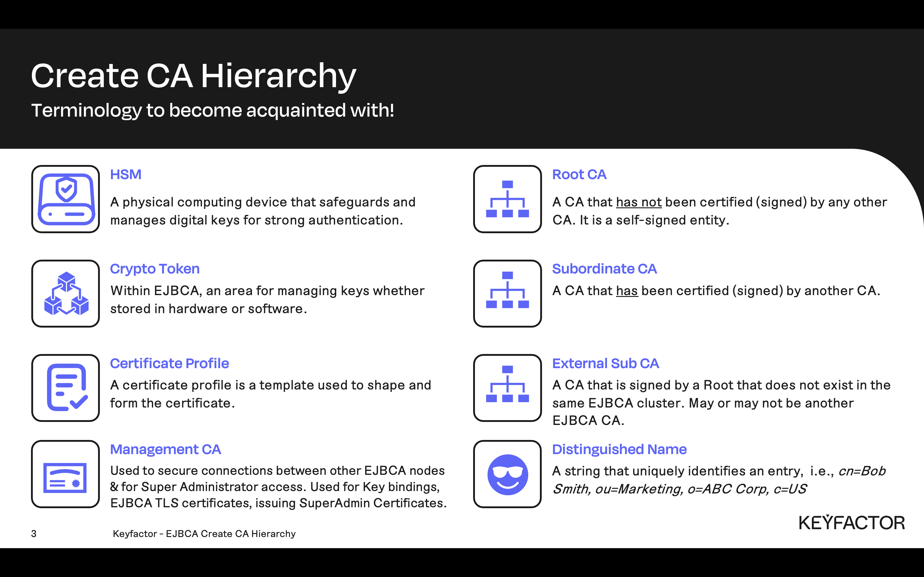This screenshot has height=577, width=924.
Task: Click the Root CA heading
Action: coord(579,174)
